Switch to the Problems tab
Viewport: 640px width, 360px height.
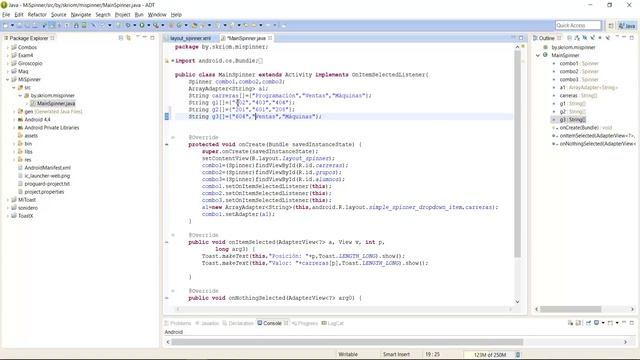[x=178, y=323]
